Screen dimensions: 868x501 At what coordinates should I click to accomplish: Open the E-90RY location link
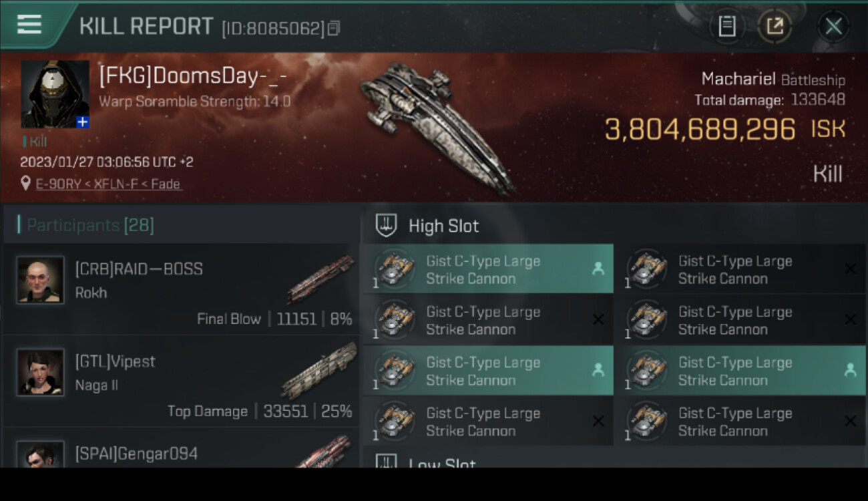tap(108, 184)
